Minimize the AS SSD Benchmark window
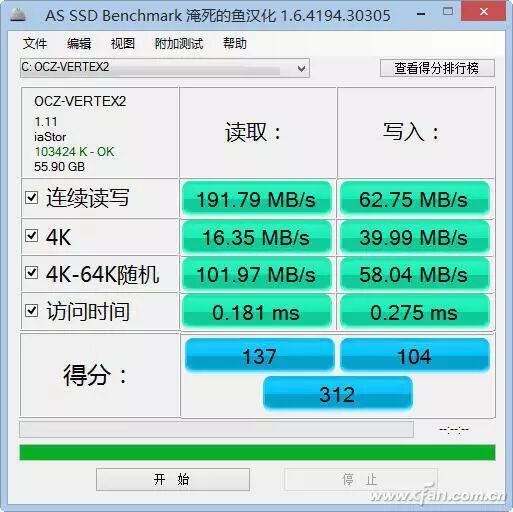The height and width of the screenshot is (512, 513). tap(421, 14)
